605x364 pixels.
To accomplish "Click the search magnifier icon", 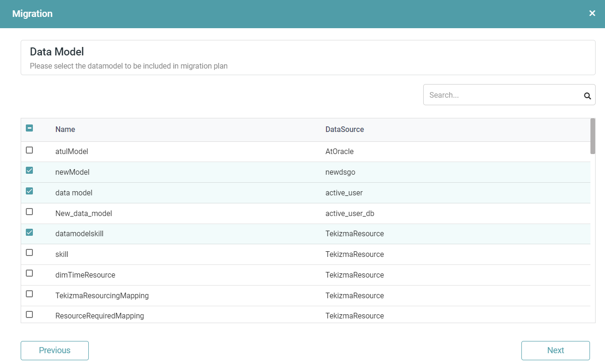I will coord(587,95).
